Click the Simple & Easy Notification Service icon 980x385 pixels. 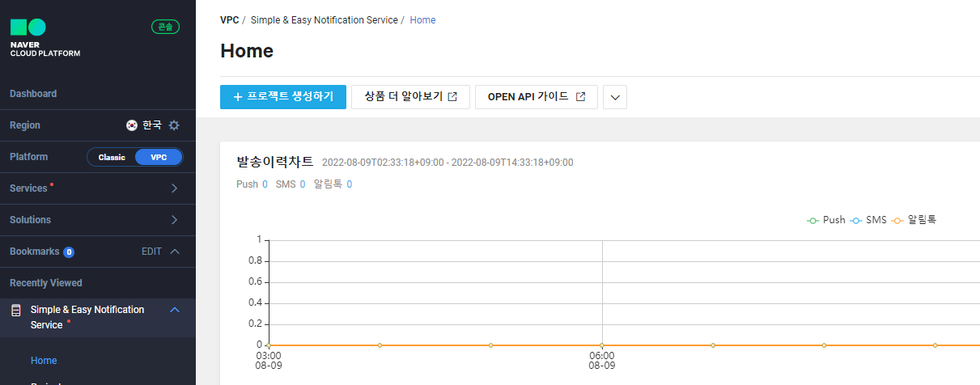(x=16, y=311)
